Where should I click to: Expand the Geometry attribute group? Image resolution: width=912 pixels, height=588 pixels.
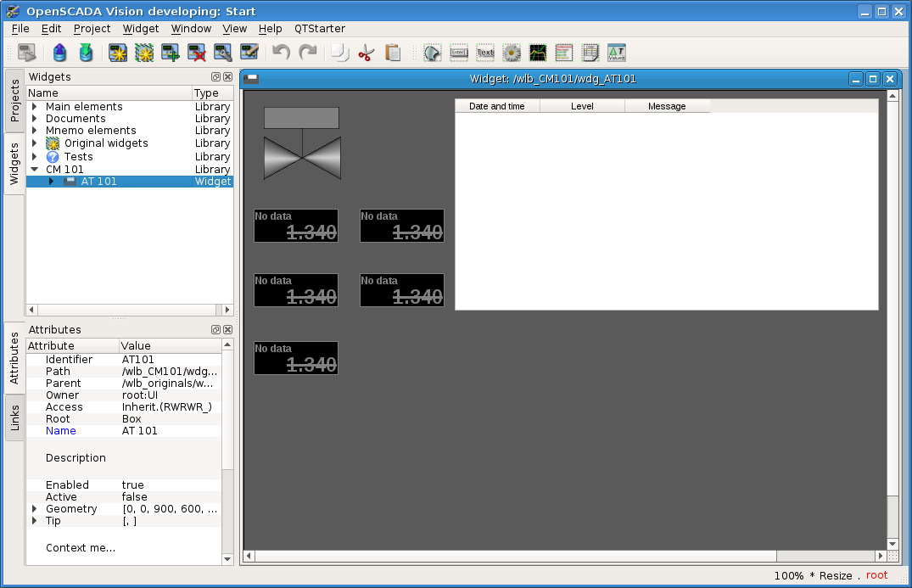(x=35, y=509)
